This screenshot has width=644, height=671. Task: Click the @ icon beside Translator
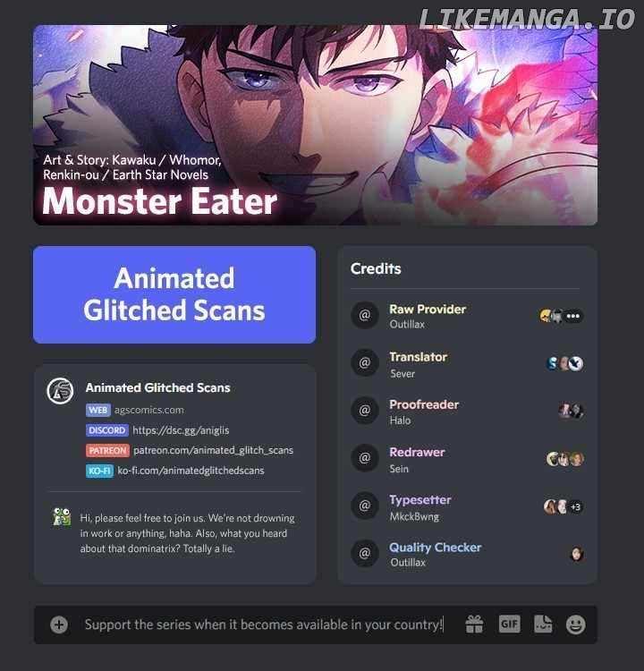click(x=365, y=363)
